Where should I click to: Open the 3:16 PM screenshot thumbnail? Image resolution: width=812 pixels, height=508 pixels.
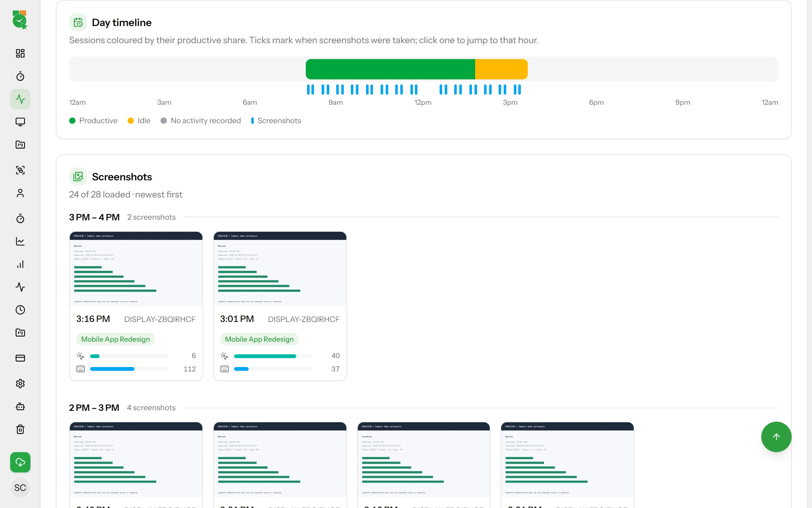136,269
